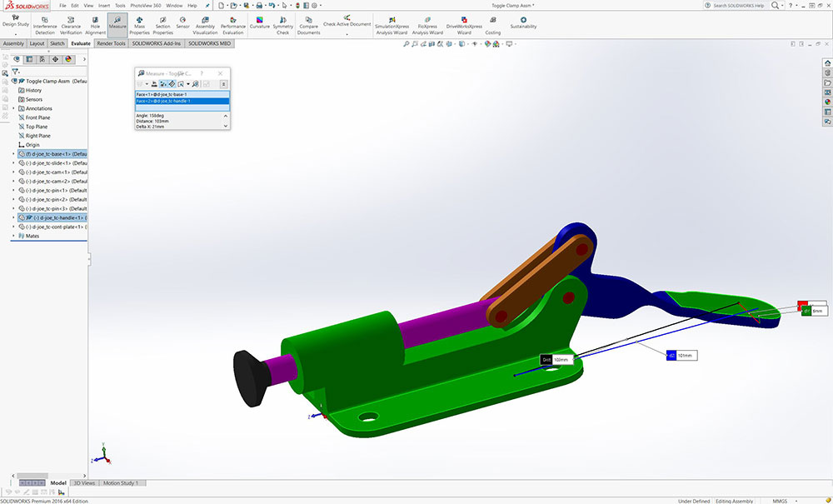This screenshot has height=504, width=833.
Task: Select the Motion Study 1 tab
Action: click(122, 483)
